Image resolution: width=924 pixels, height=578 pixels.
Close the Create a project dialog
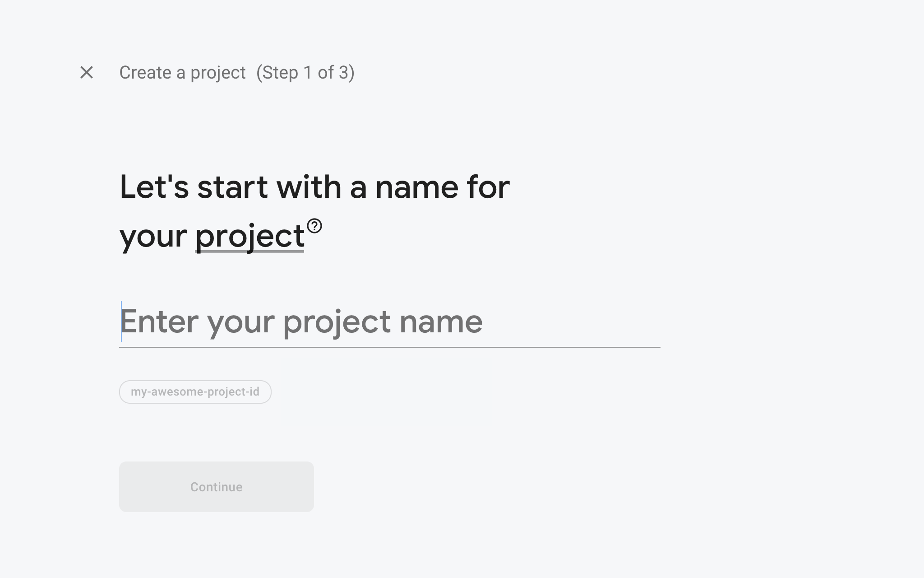pyautogui.click(x=87, y=72)
